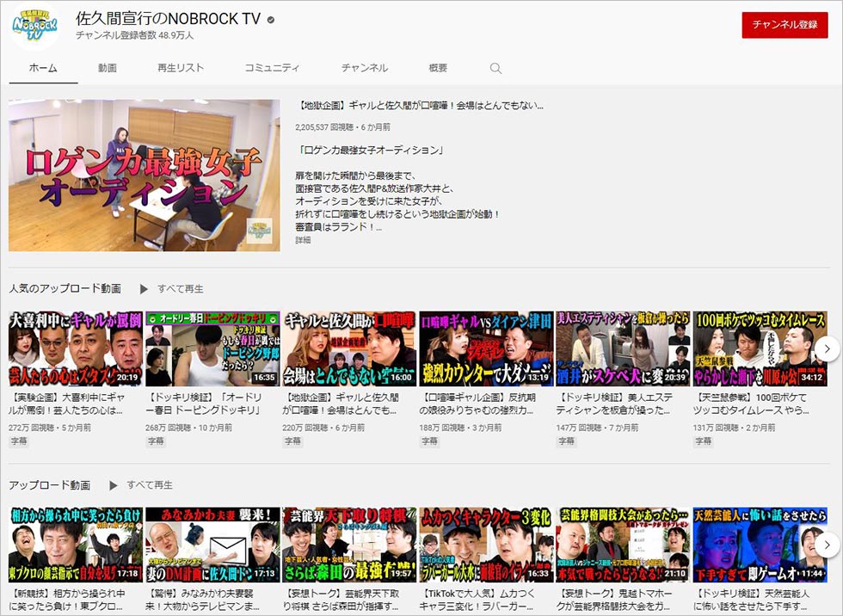Open the channel search magnifier icon
This screenshot has height=616, width=843.
495,68
